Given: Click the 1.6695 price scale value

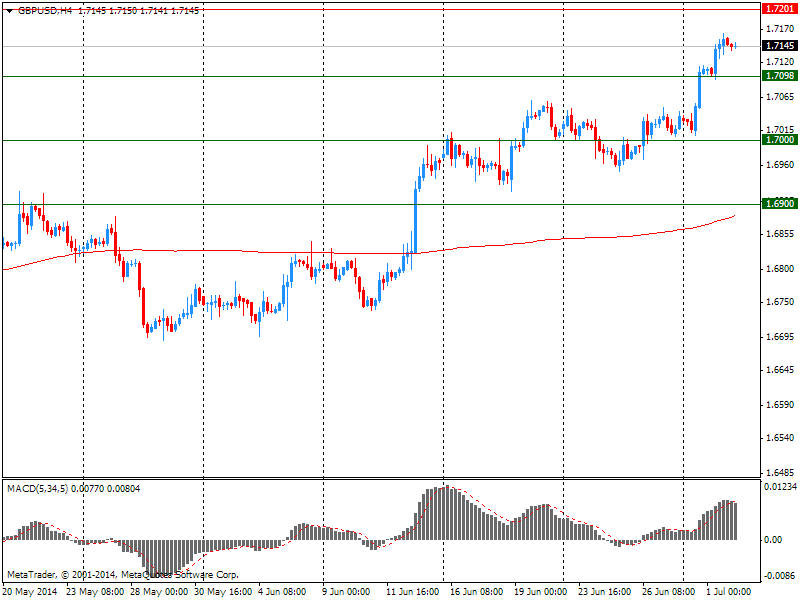Looking at the screenshot, I should [x=780, y=337].
